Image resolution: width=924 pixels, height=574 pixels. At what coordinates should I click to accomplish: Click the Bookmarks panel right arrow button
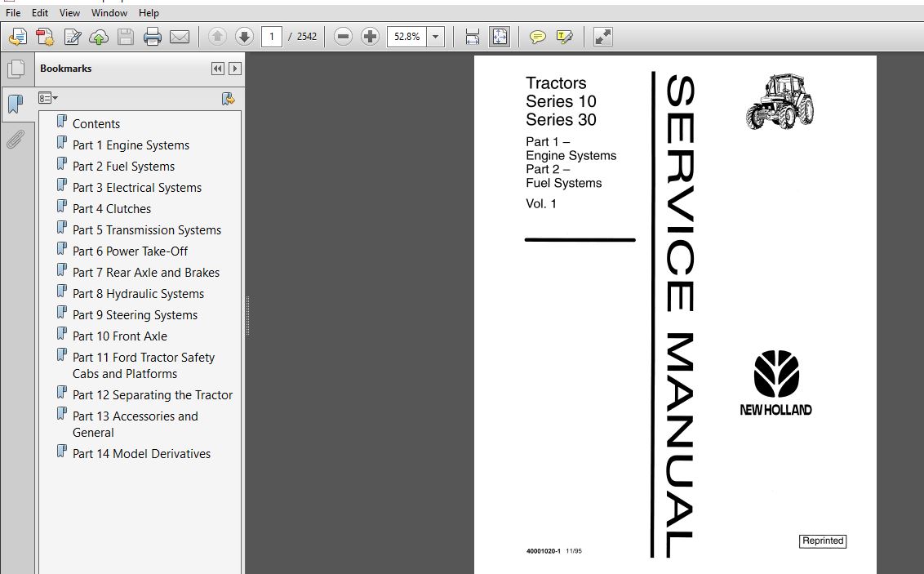point(234,69)
